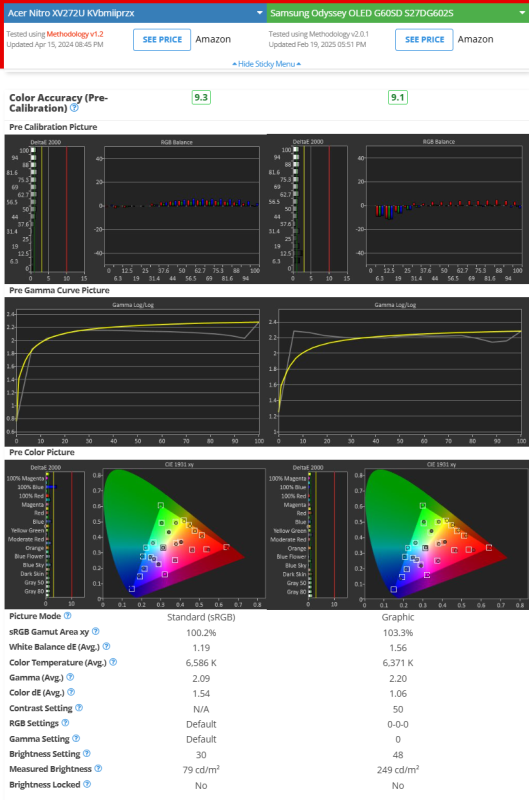Select the Samsung 0-0-0 RGB Settings value
Viewport: 529px width, 800px height.
click(x=398, y=724)
